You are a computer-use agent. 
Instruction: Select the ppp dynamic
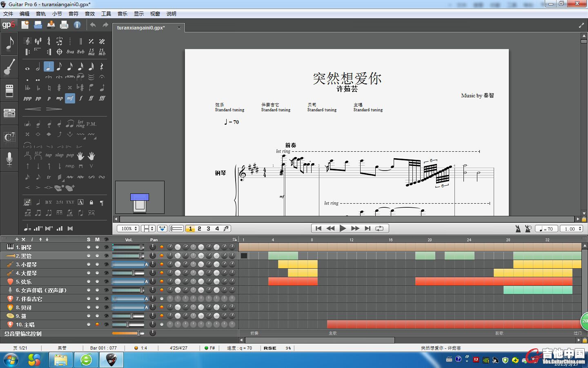click(x=27, y=98)
